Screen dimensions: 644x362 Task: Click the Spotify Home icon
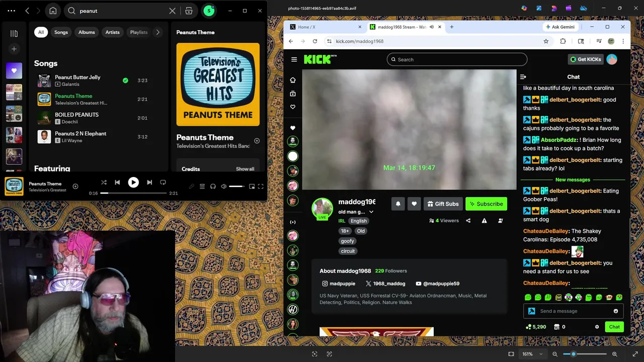tap(53, 11)
